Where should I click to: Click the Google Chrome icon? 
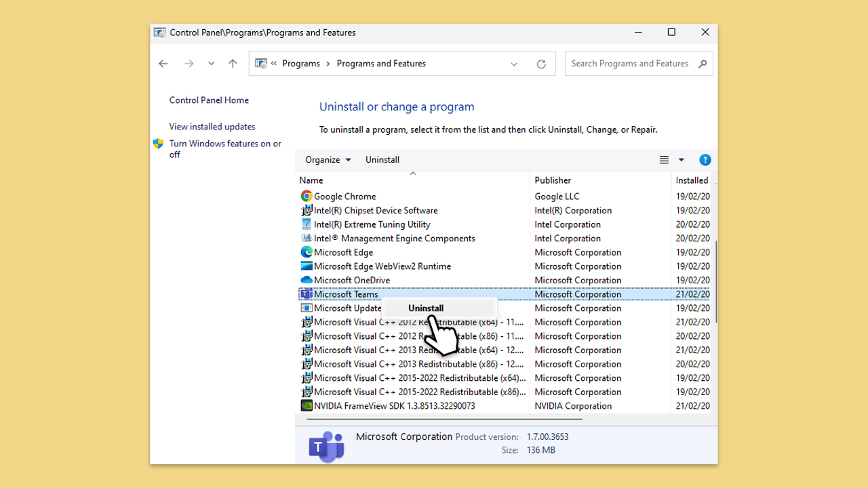coord(307,197)
